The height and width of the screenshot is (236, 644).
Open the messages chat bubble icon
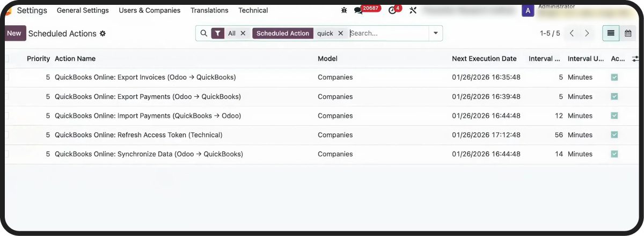[358, 10]
